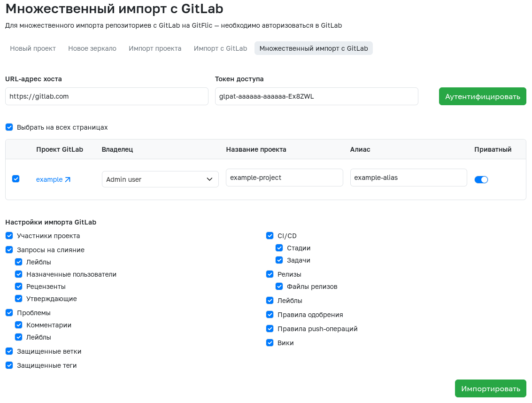This screenshot has height=403, width=532.
Task: Switch to Новый проект tab
Action: click(x=33, y=48)
